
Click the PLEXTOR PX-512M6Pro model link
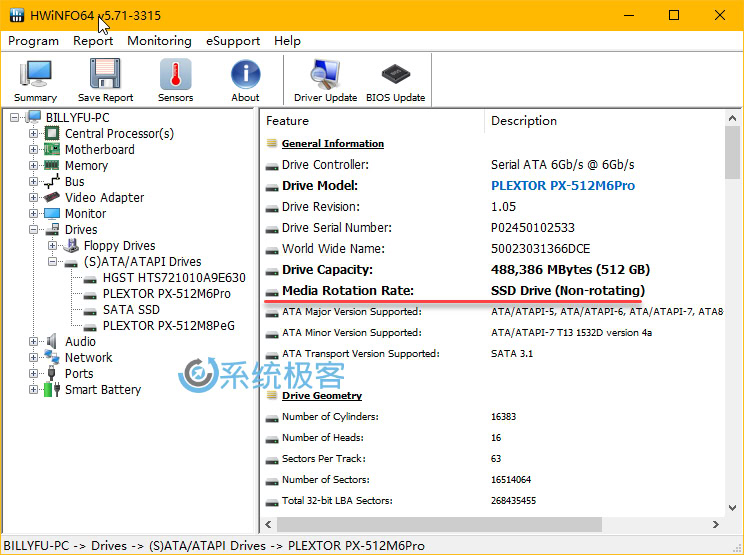click(x=563, y=185)
